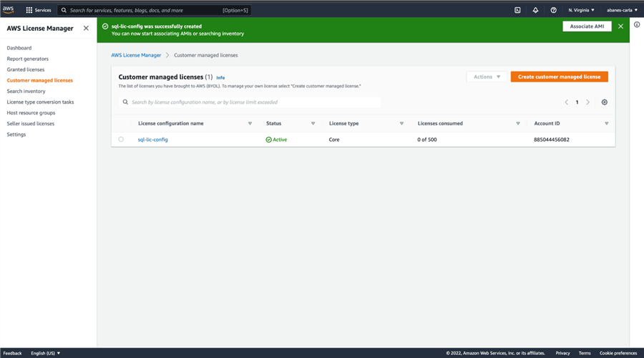The image size is (644, 358).
Task: Go to next page of licenses
Action: [587, 102]
